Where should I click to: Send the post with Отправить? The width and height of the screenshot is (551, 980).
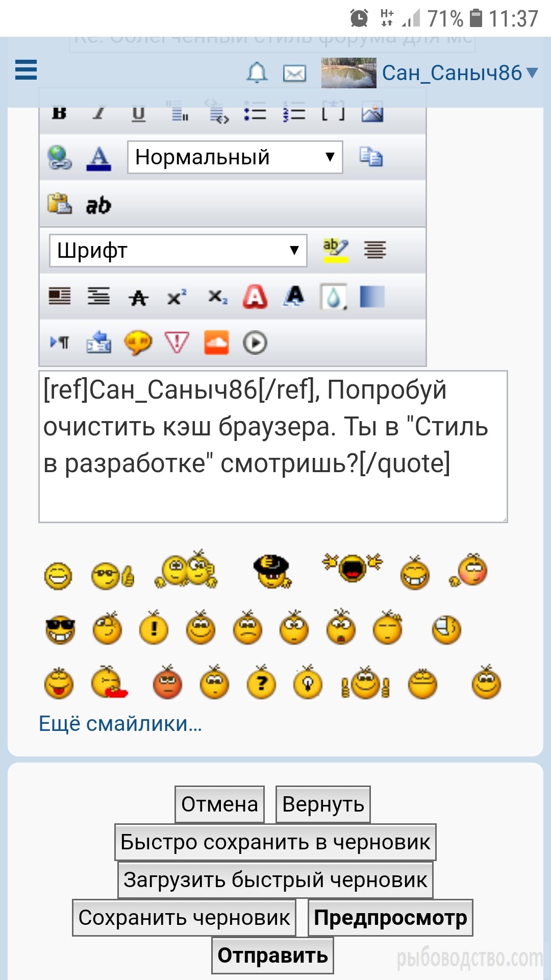tap(273, 955)
